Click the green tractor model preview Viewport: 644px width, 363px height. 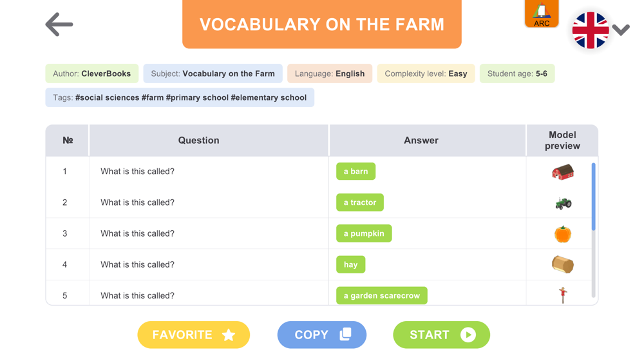click(x=563, y=203)
